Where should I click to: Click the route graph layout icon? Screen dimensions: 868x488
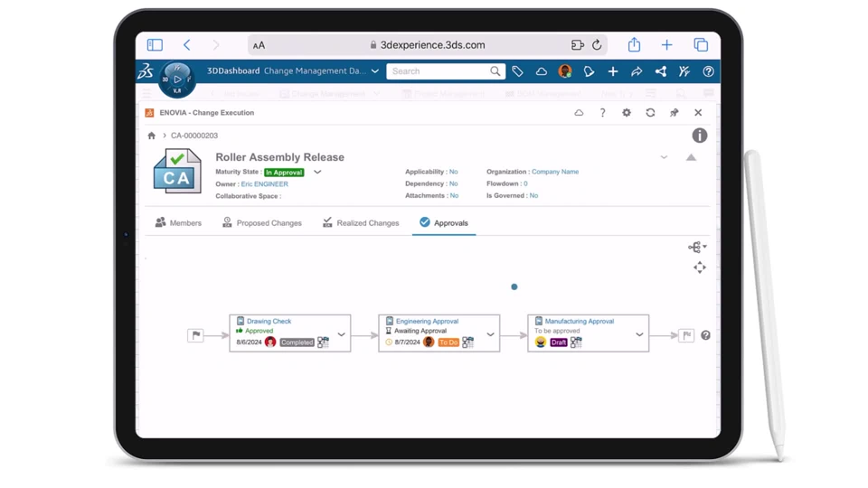click(x=697, y=248)
